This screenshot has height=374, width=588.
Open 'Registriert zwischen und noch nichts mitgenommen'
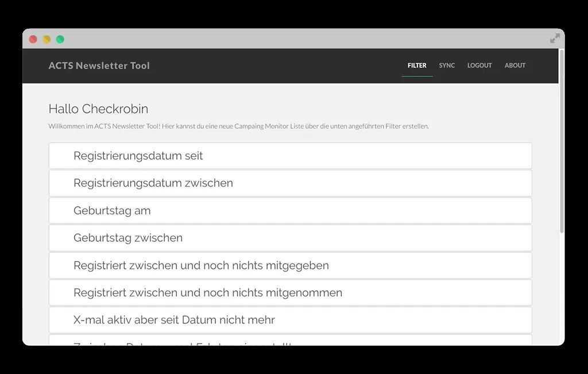pyautogui.click(x=289, y=292)
